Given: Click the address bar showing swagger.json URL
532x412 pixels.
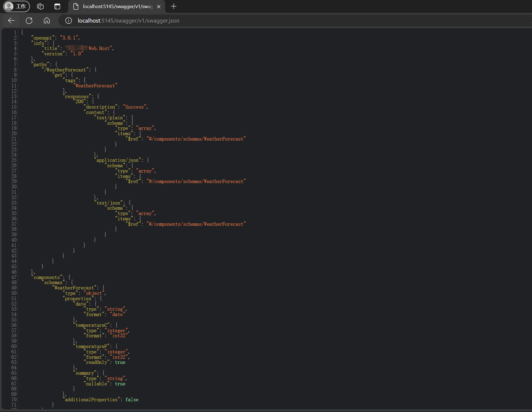Looking at the screenshot, I should (x=128, y=21).
